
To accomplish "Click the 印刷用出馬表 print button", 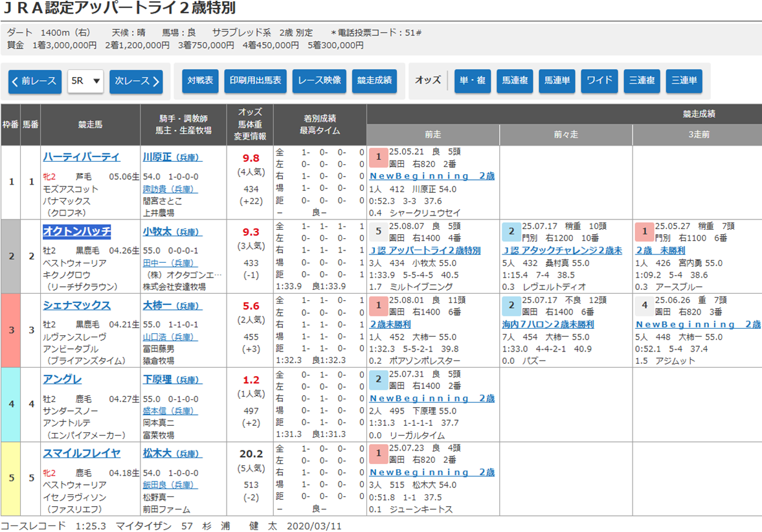I will [256, 81].
